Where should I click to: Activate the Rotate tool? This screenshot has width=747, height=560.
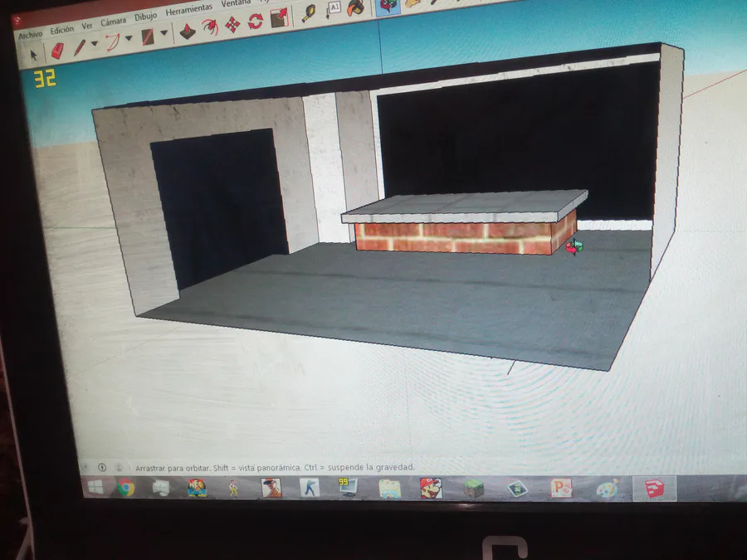[256, 21]
